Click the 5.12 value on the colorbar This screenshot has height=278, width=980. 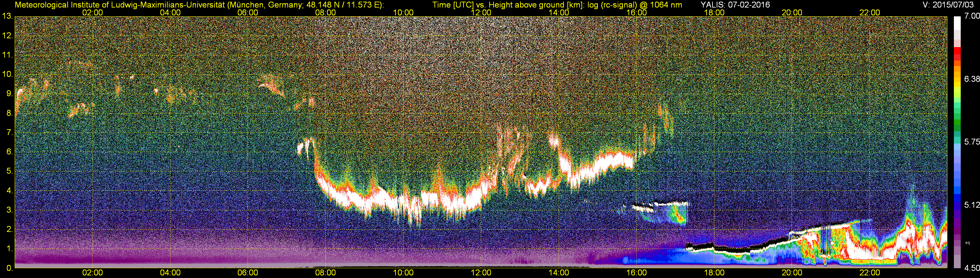click(x=972, y=205)
